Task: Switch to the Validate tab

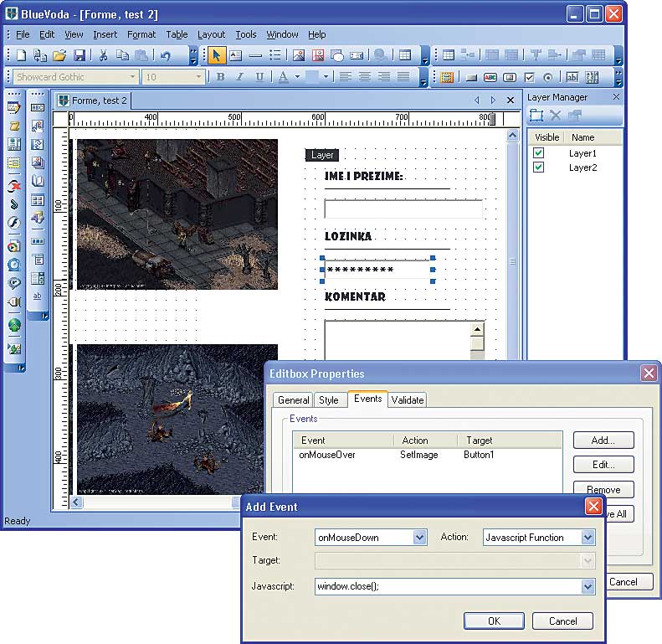Action: pos(407,399)
